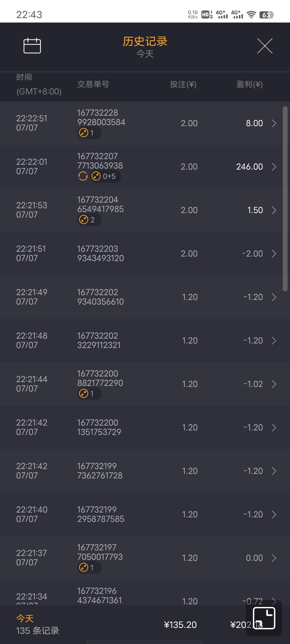Open the -1.02 profit record arrow
This screenshot has width=290, height=644.
(274, 384)
